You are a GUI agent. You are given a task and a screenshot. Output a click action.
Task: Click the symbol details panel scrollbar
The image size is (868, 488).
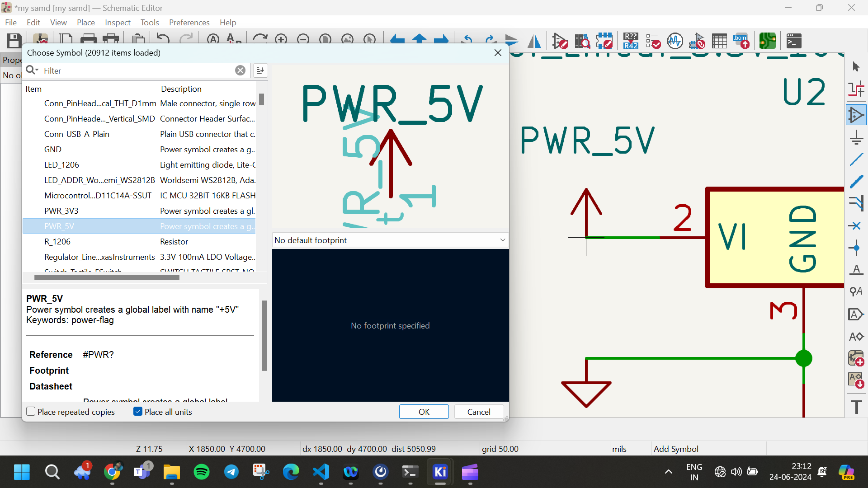click(264, 335)
